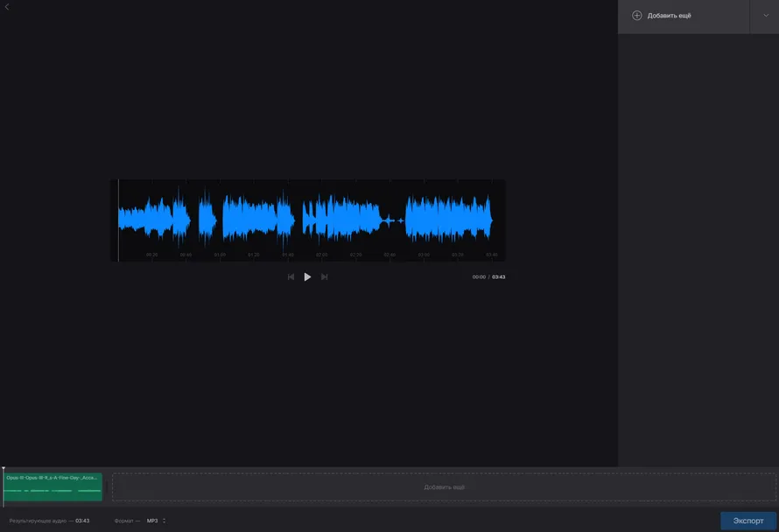Skip to previous track
This screenshot has height=532, width=779.
pyautogui.click(x=291, y=276)
